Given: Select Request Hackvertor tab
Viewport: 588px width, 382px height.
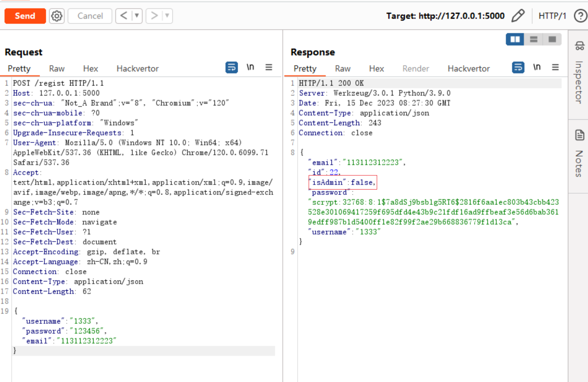Looking at the screenshot, I should tap(137, 69).
